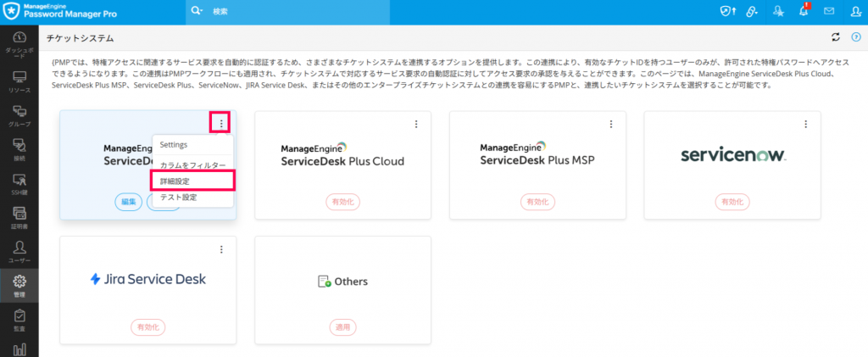The width and height of the screenshot is (868, 357).
Task: Open リソース in the sidebar
Action: pos(19,81)
